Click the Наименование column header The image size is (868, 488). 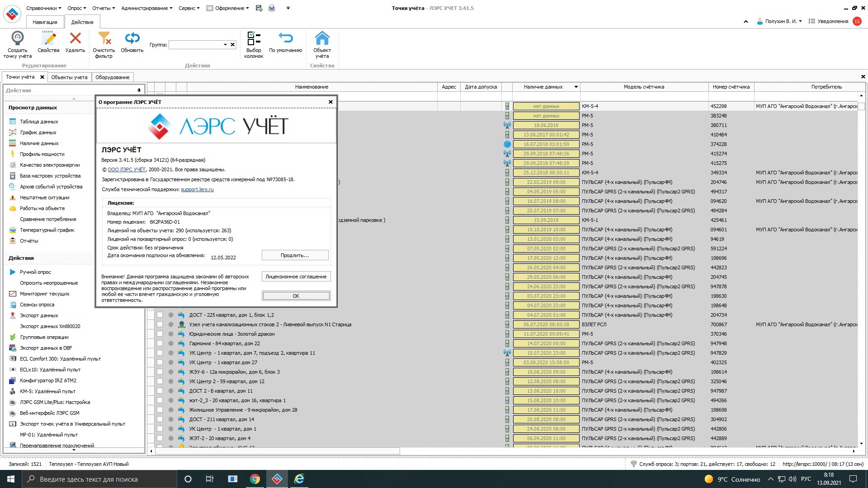pyautogui.click(x=311, y=87)
